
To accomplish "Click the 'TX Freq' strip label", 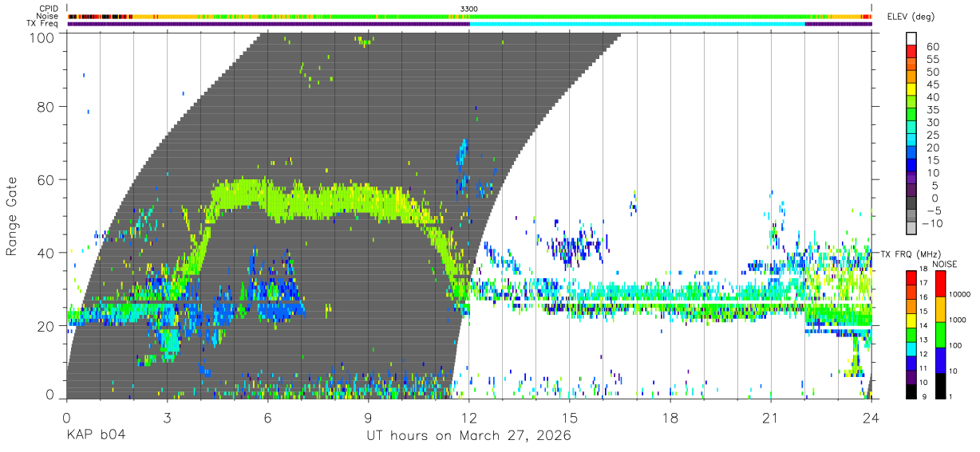I will [x=43, y=24].
